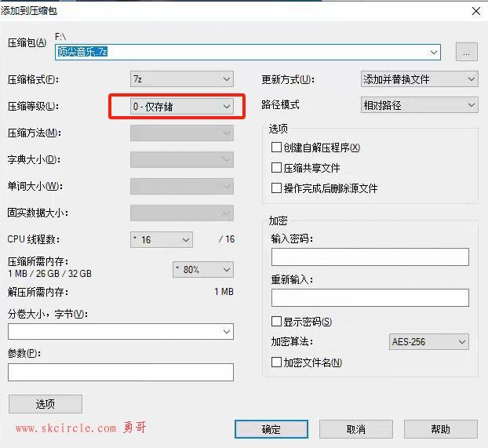Click the 重新输入 password field
The height and width of the screenshot is (448, 488).
pos(370,297)
